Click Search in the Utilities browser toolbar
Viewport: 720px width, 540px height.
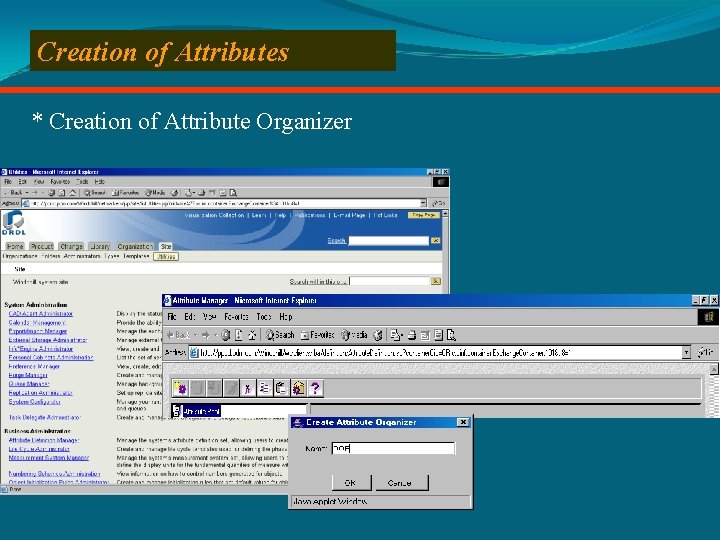click(95, 193)
